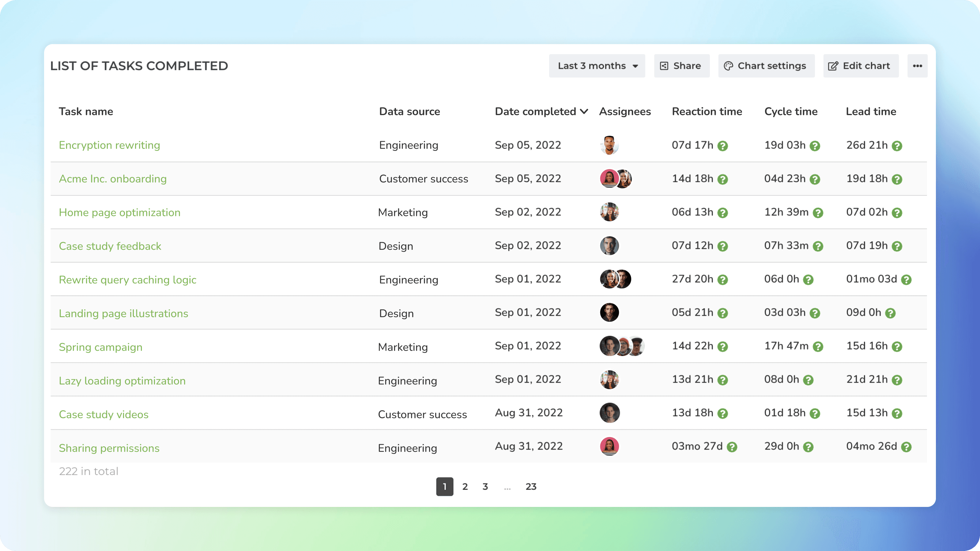Screen dimensions: 980x551
Task: Open Rewrite query caching logic task
Action: (x=127, y=279)
